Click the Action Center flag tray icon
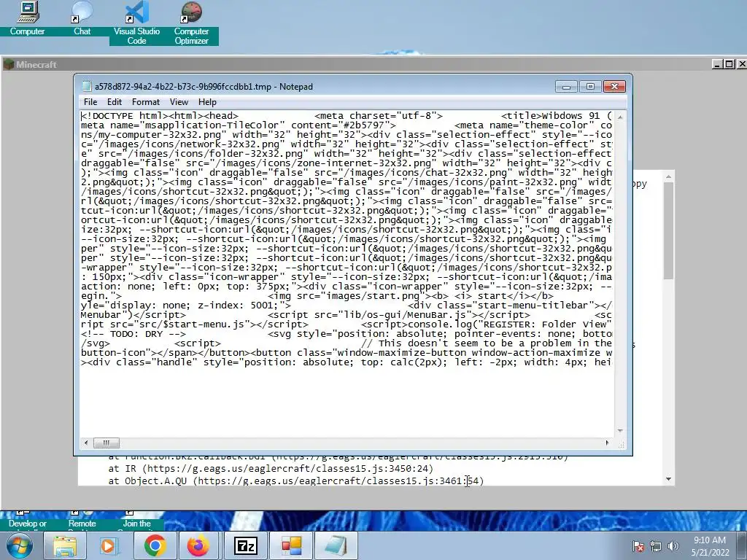Image resolution: width=747 pixels, height=560 pixels. click(x=638, y=546)
